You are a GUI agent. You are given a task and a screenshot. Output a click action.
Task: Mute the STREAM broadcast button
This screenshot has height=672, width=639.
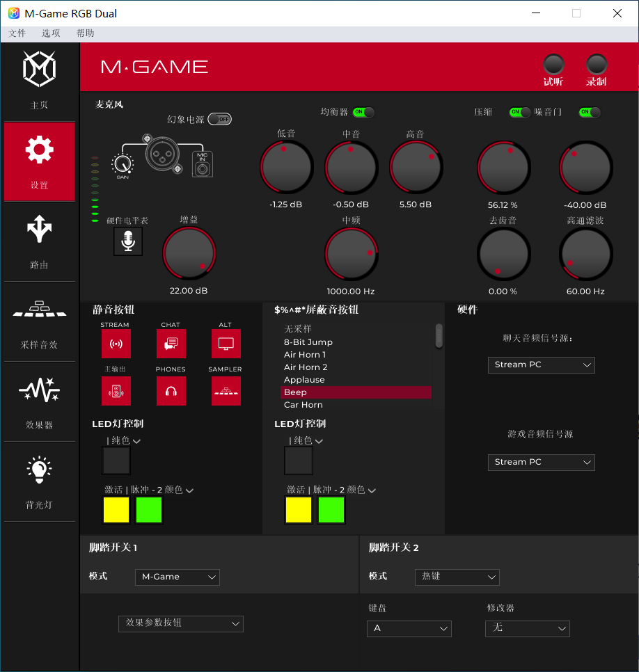click(x=116, y=344)
